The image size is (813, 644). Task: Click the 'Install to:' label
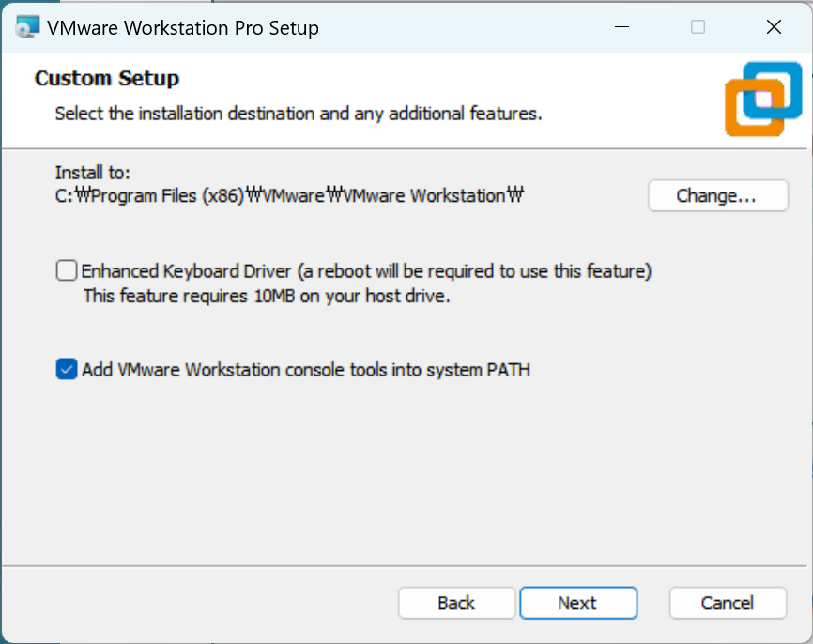point(93,173)
